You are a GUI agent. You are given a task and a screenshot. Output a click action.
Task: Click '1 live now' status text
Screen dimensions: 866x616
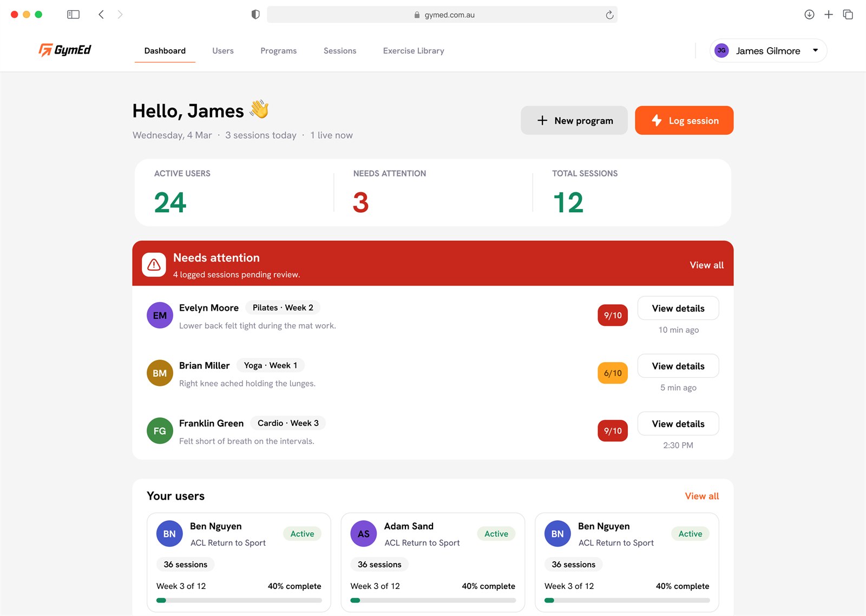[331, 135]
